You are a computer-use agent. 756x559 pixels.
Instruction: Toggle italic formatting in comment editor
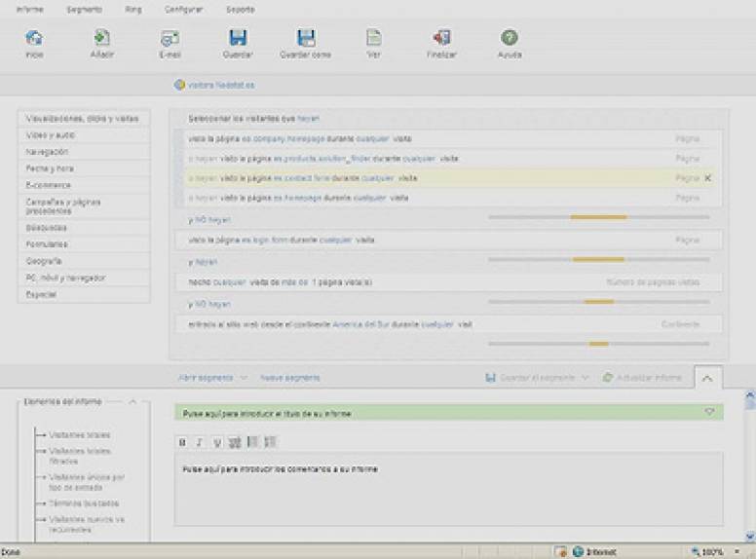coord(200,442)
